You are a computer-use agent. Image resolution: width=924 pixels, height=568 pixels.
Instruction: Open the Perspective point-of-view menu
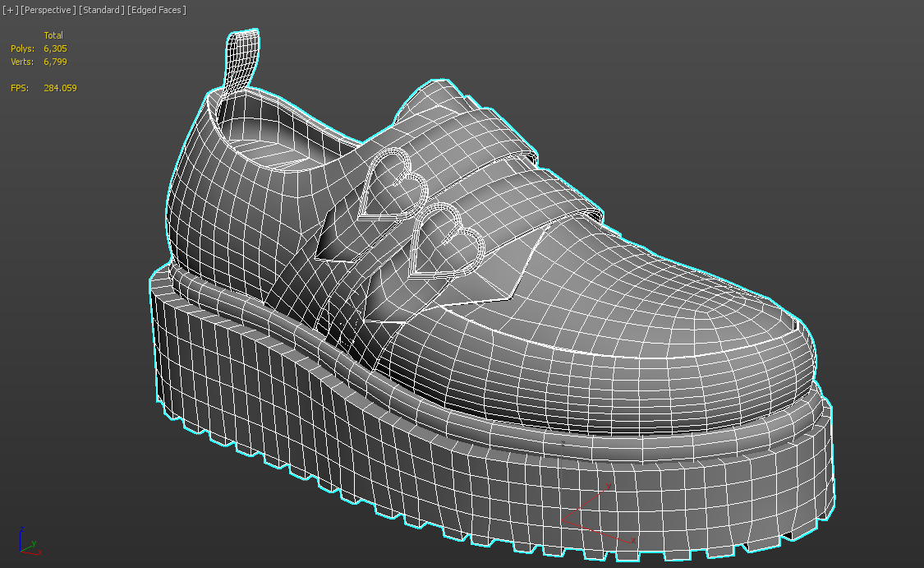48,10
